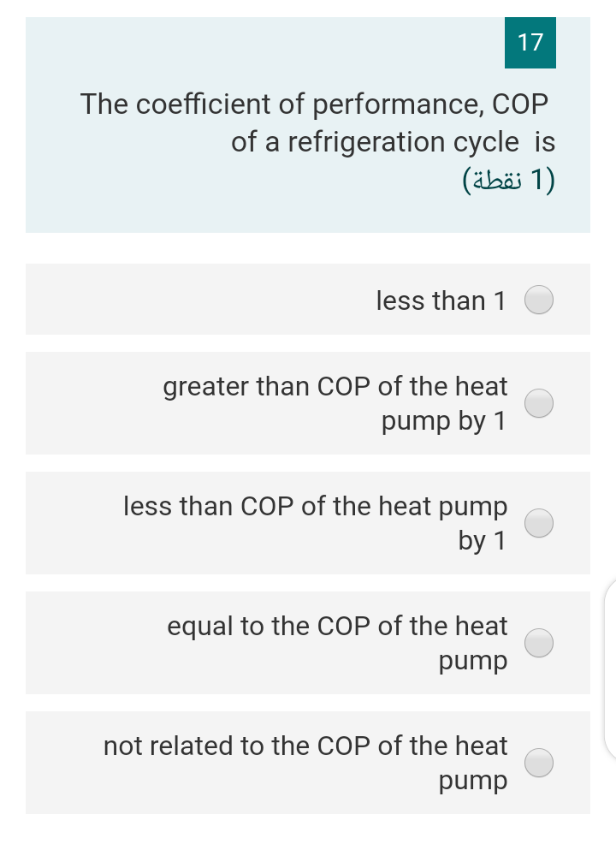Click the 'equal to the COP of the heat pump' answer card
The width and height of the screenshot is (616, 856).
click(308, 642)
